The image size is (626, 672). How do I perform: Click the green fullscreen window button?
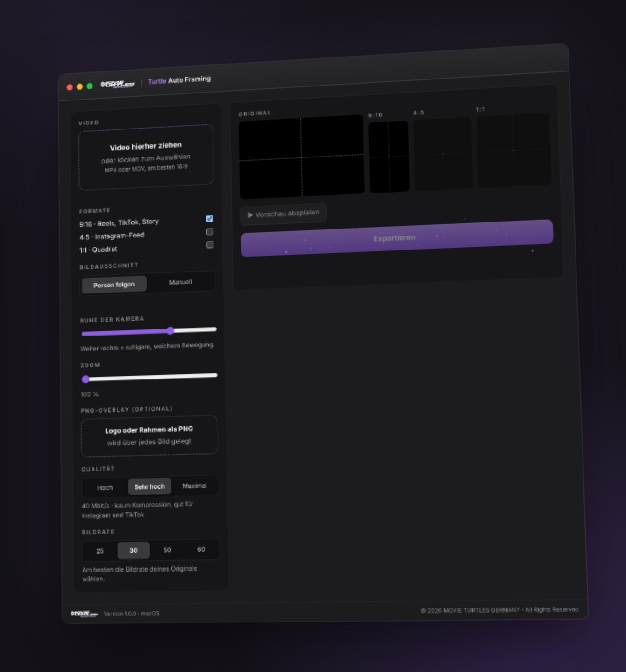pyautogui.click(x=90, y=86)
